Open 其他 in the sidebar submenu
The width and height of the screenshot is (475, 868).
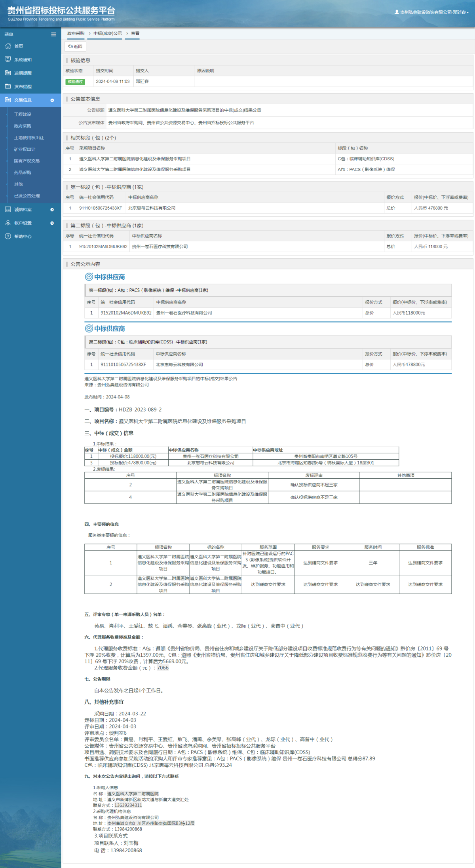point(19,184)
